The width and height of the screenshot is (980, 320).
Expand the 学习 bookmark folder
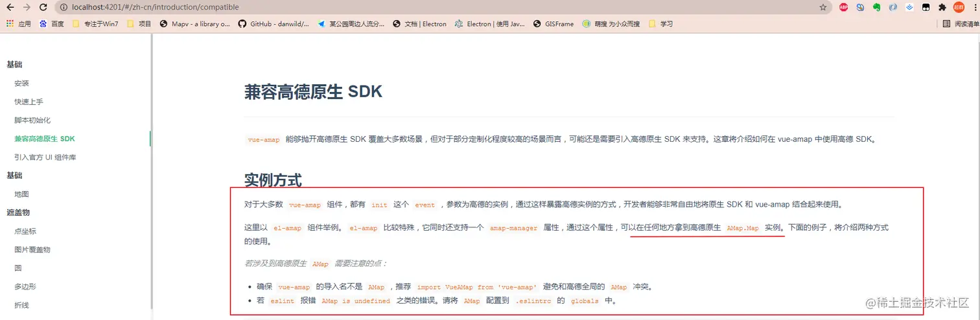(x=660, y=24)
